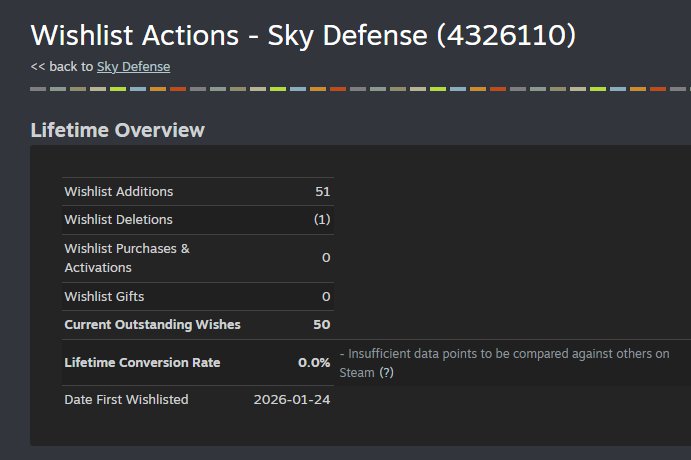691x460 pixels.
Task: Click the Lifetime Conversion Rate label
Action: 142,363
